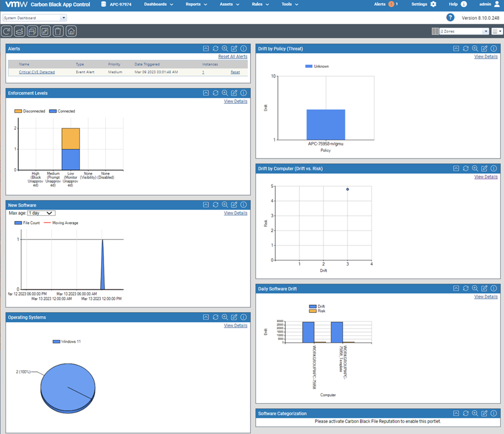The image size is (504, 434).
Task: Select the edit dashboard pencil icon
Action: pyautogui.click(x=45, y=31)
